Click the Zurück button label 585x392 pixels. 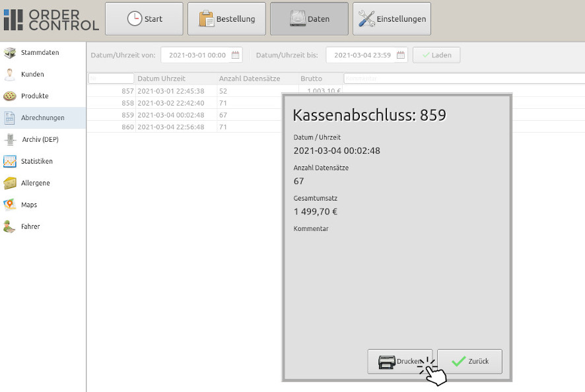[x=478, y=362]
